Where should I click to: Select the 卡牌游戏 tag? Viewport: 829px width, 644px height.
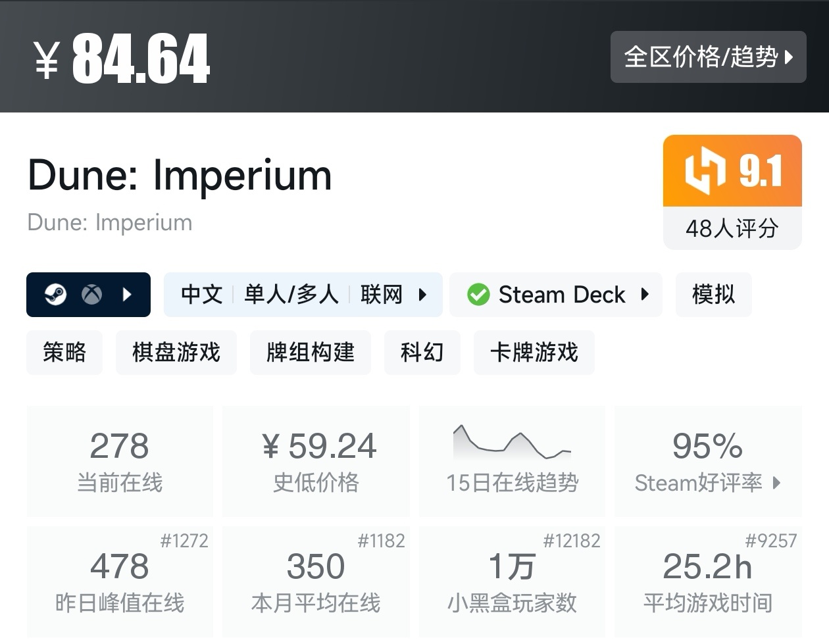pos(534,353)
